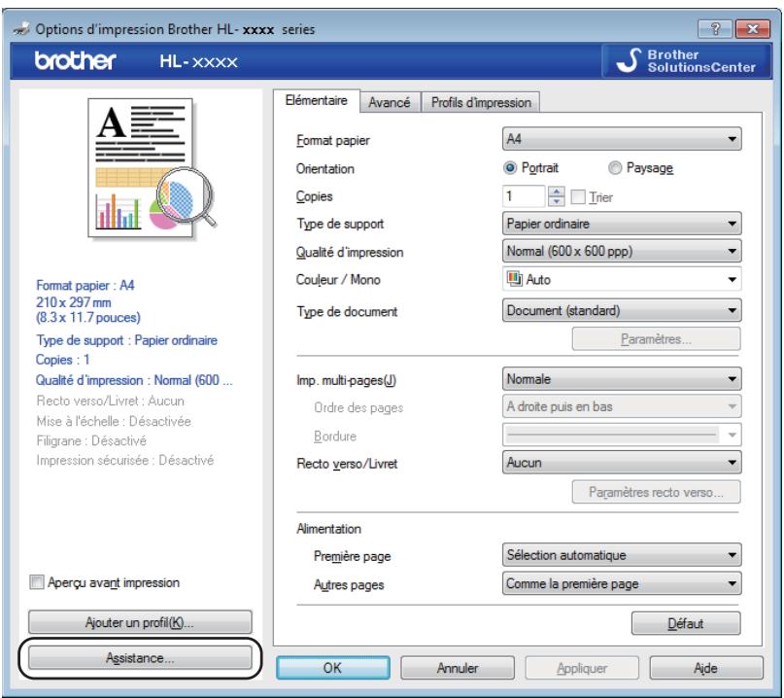Decrease copies with the down arrow
Viewport: 784px width, 698px height.
[556, 201]
